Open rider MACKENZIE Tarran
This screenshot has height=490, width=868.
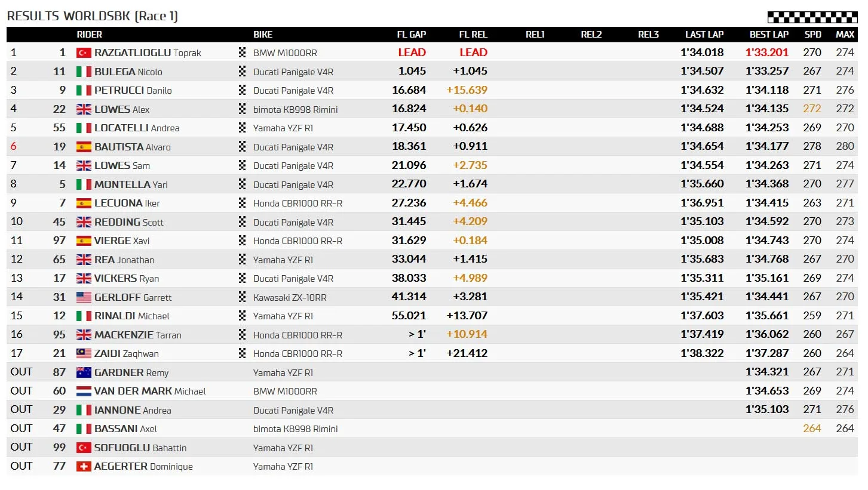pos(138,335)
